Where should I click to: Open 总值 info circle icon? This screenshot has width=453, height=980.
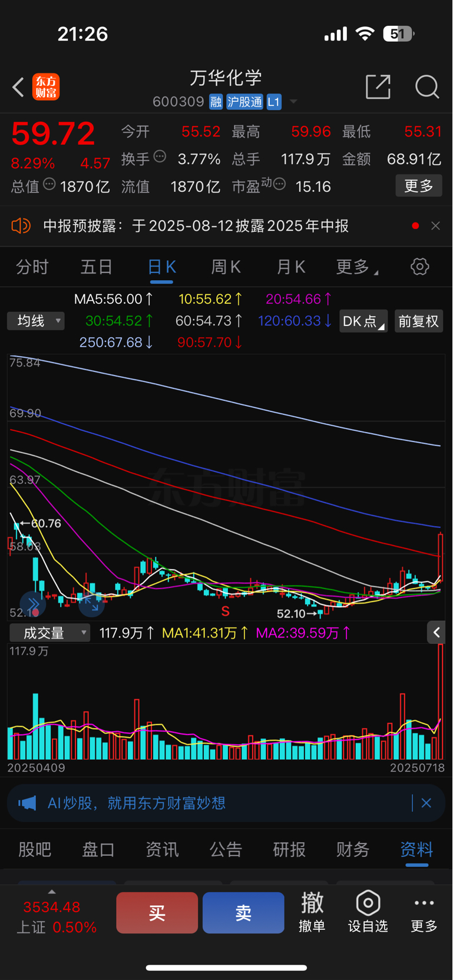(49, 184)
